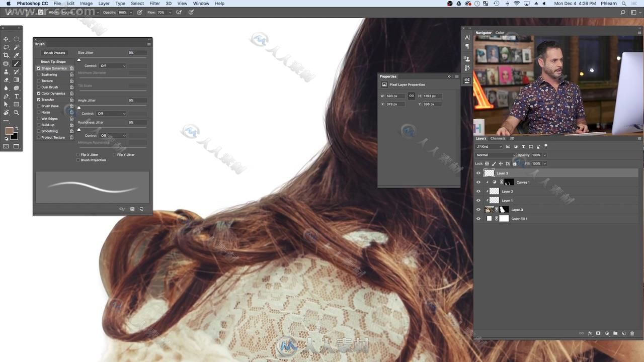The height and width of the screenshot is (362, 644).
Task: Enable Wet Edges checkbox
Action: tap(39, 119)
